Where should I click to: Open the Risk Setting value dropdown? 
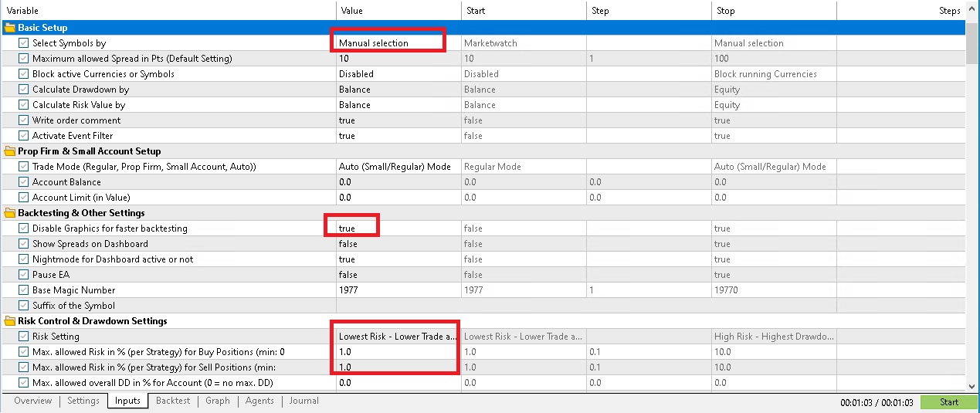point(398,337)
